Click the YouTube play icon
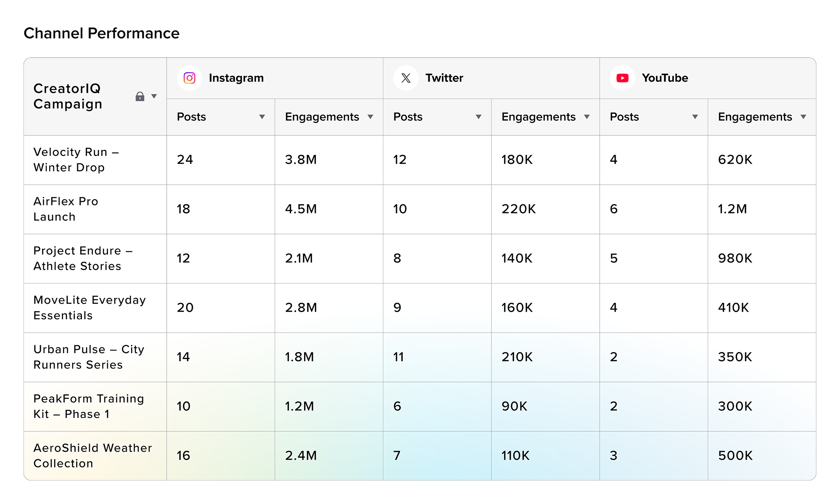This screenshot has height=504, width=840. coord(622,78)
